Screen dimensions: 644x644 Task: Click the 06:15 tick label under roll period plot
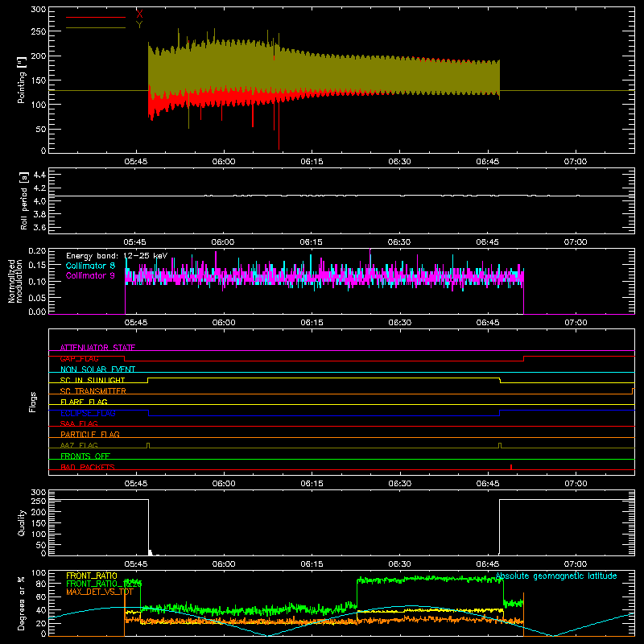pyautogui.click(x=312, y=242)
